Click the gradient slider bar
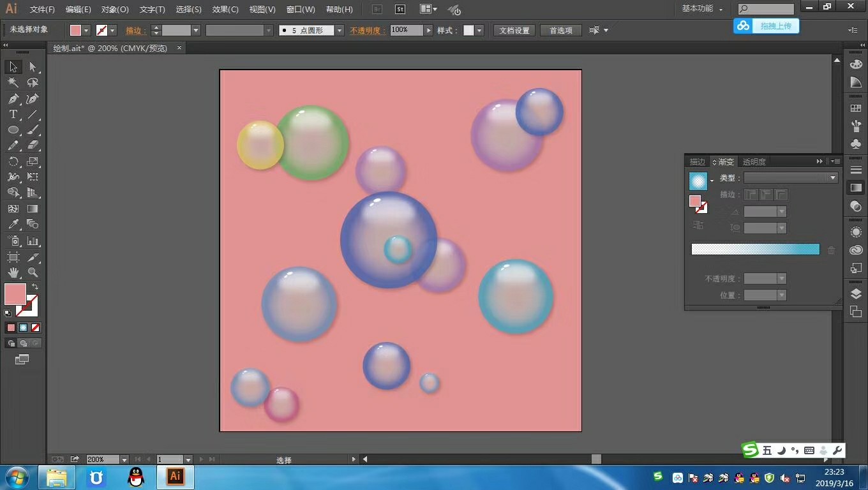The width and height of the screenshot is (868, 490). tap(755, 249)
